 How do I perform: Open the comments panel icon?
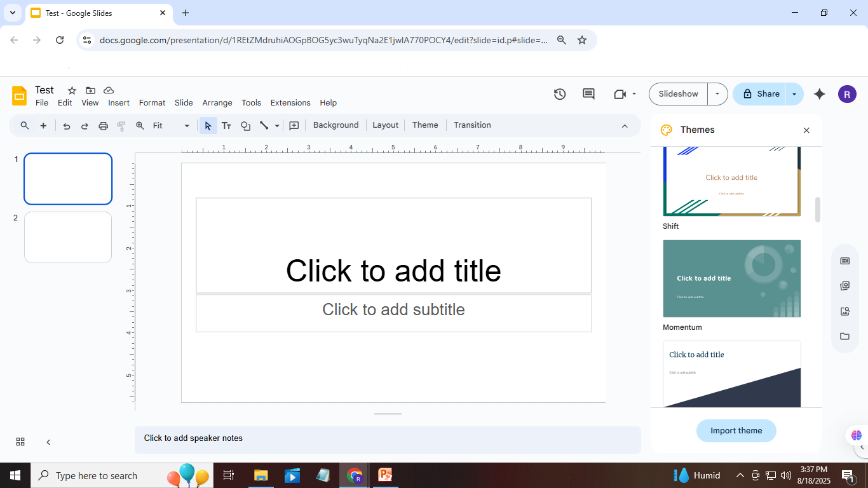coord(588,94)
